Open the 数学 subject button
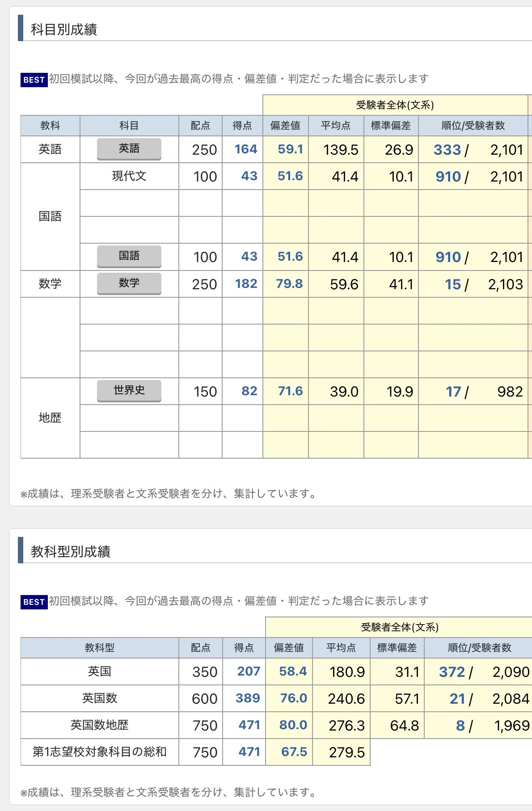 [129, 283]
